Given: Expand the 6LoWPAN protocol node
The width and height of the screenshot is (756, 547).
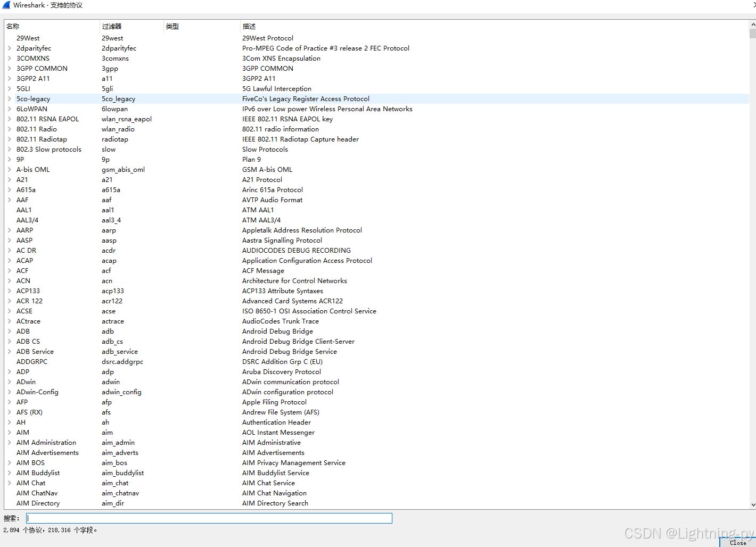Looking at the screenshot, I should tap(9, 109).
